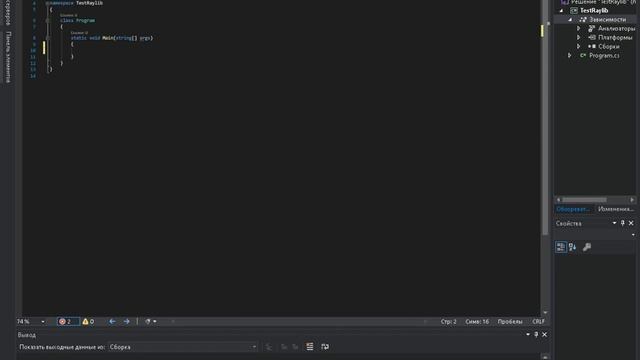Expand the 'Сборки' node
Viewport: 640px width, 360px height.
pos(578,47)
